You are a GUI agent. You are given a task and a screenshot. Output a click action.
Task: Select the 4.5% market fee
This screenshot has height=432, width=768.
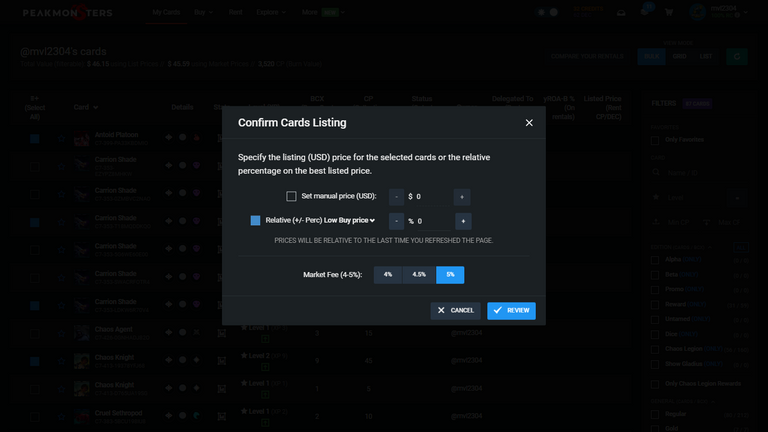point(419,275)
